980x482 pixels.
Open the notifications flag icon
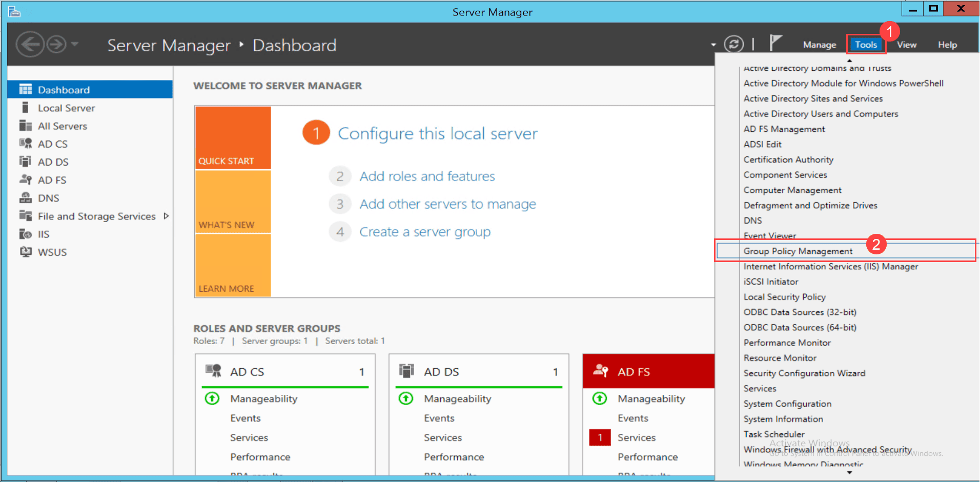point(775,44)
